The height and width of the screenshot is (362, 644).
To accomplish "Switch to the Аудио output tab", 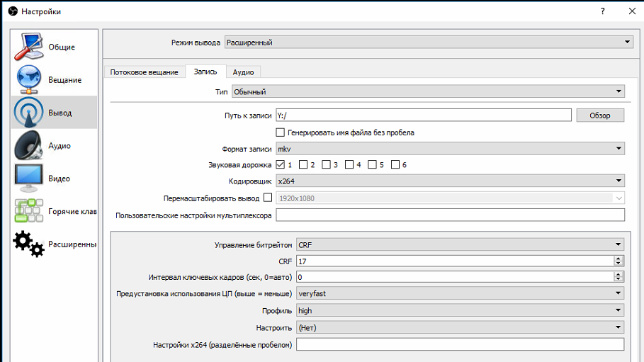I will [x=243, y=72].
